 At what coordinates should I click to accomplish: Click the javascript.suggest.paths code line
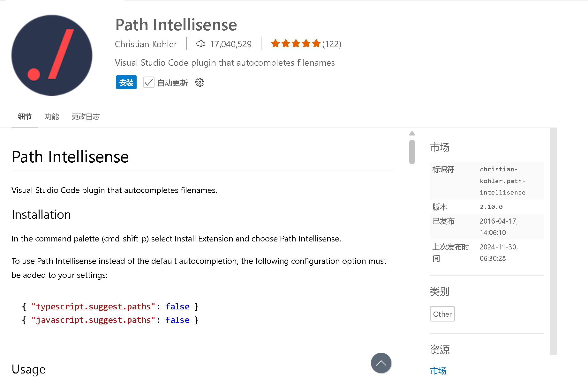click(110, 320)
